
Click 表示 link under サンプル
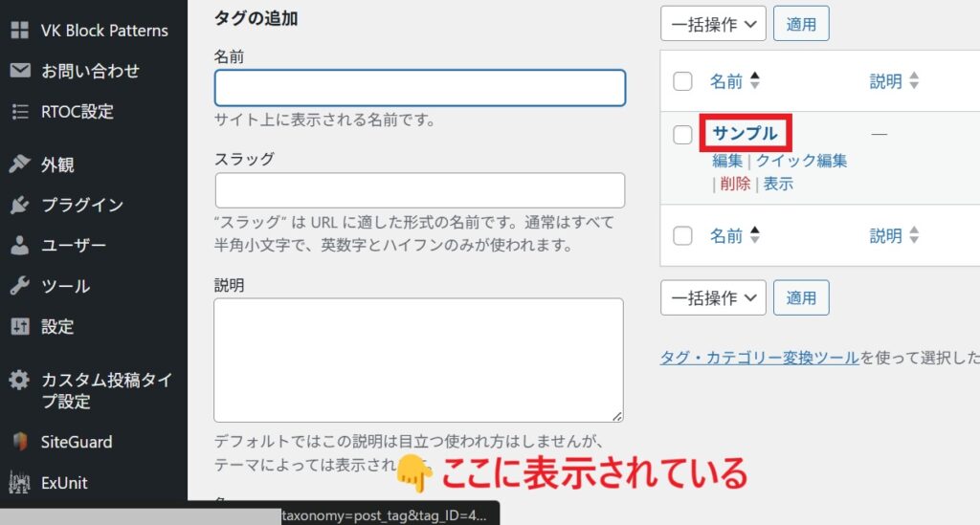pos(778,184)
